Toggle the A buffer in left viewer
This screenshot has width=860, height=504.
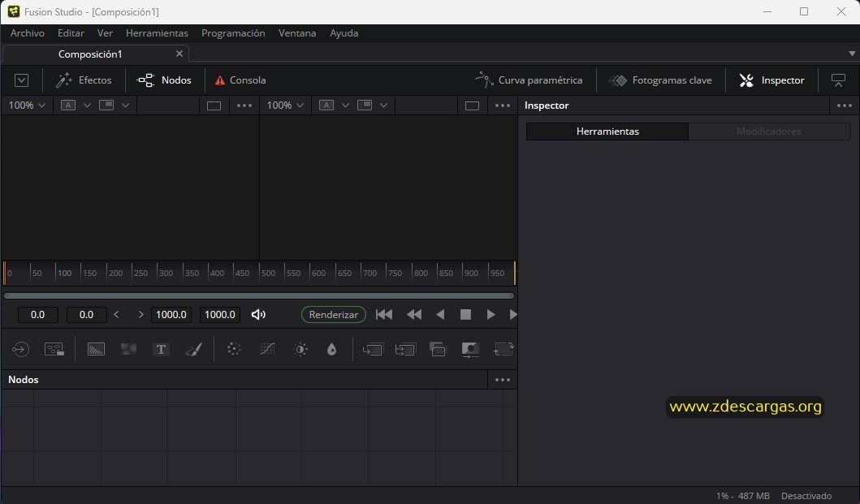(x=68, y=106)
